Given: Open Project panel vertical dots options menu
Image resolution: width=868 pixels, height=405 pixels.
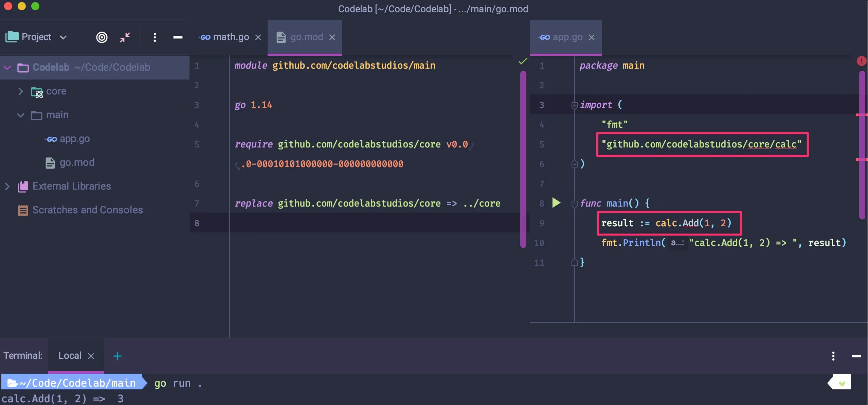Looking at the screenshot, I should click(x=155, y=37).
